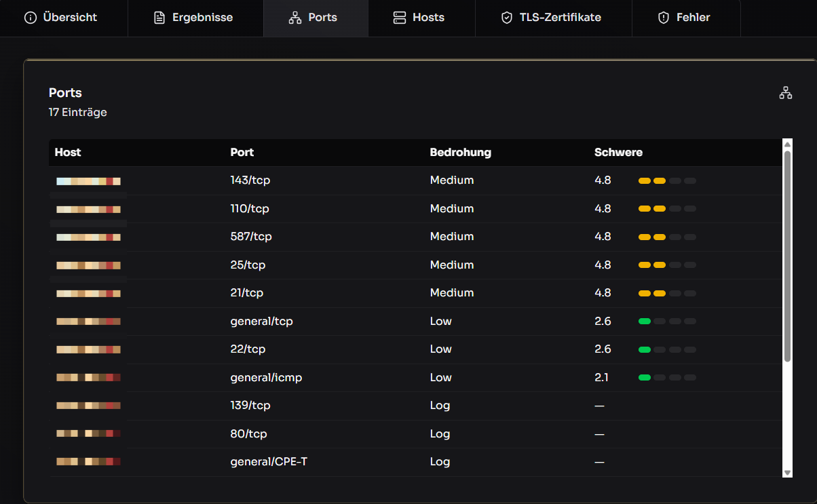This screenshot has height=504, width=817.
Task: Click the scrollbar down arrow
Action: point(787,472)
